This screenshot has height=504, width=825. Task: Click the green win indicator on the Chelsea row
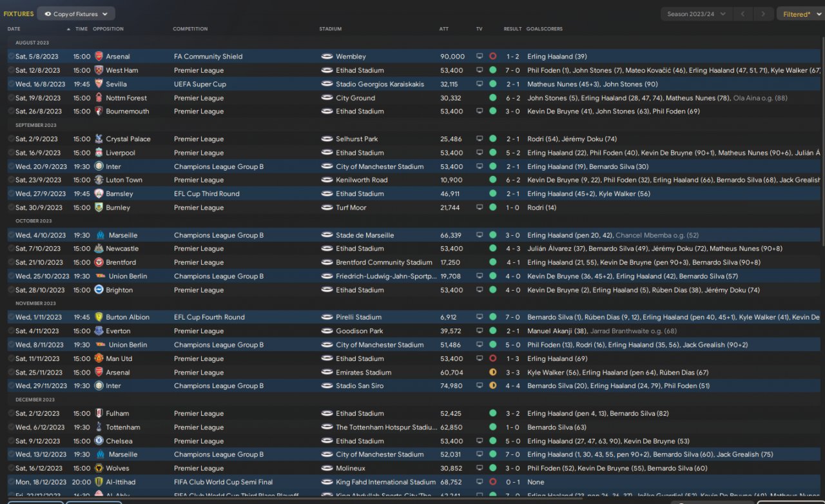[492, 441]
